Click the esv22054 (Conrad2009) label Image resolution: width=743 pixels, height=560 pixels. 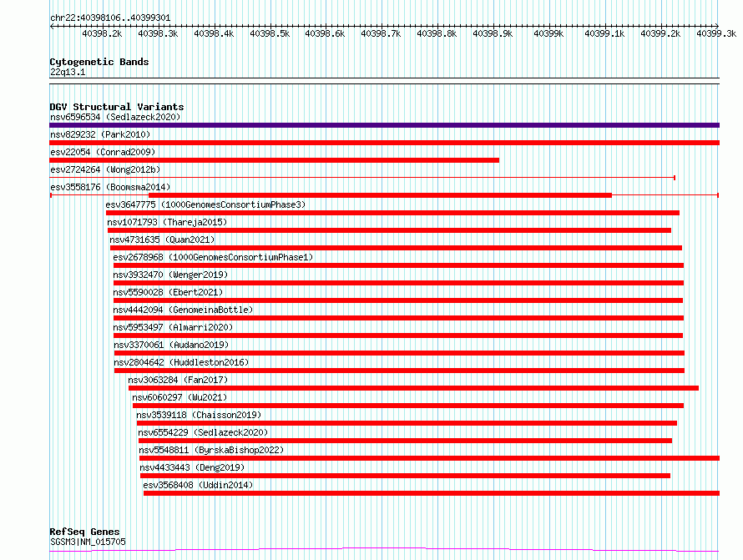(103, 152)
